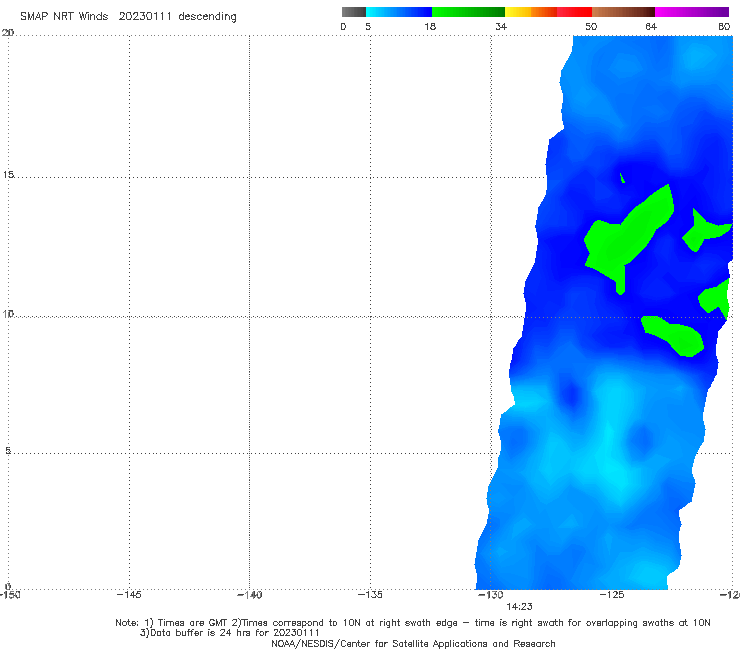Image resolution: width=740 pixels, height=650 pixels.
Task: Click the gray segment of the color bar
Action: (x=354, y=12)
